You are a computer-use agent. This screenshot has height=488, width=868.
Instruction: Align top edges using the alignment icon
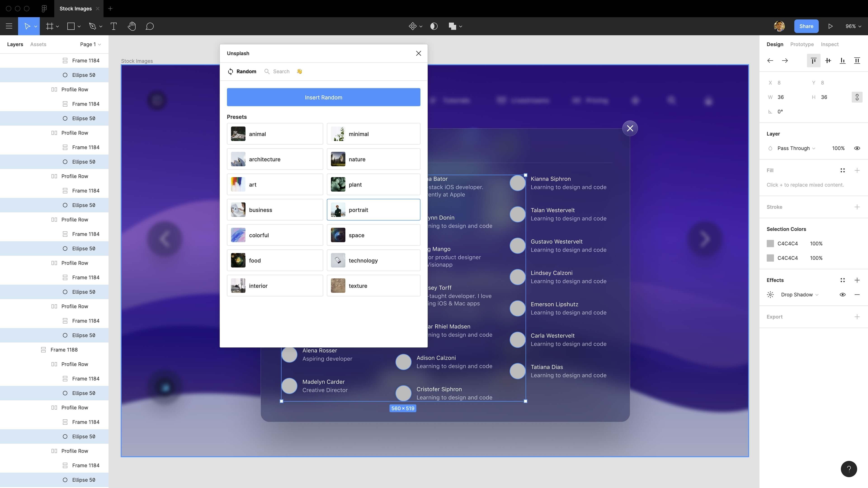click(814, 61)
